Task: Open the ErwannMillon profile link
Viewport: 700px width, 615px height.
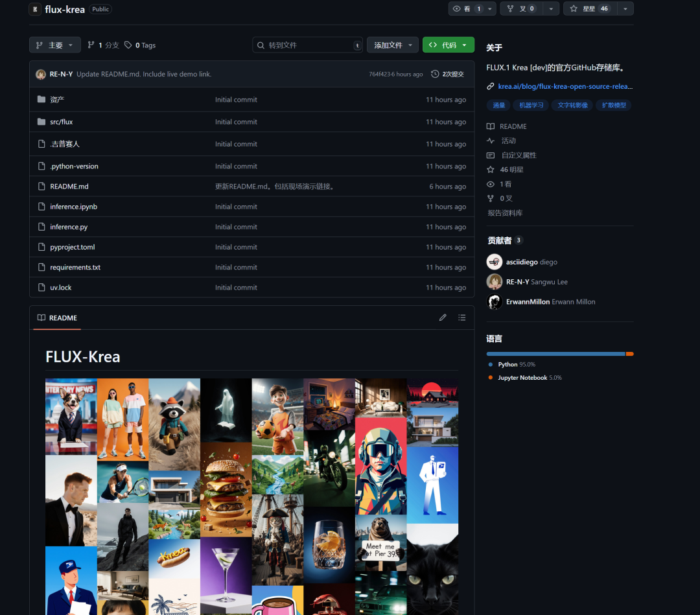Action: coord(528,302)
